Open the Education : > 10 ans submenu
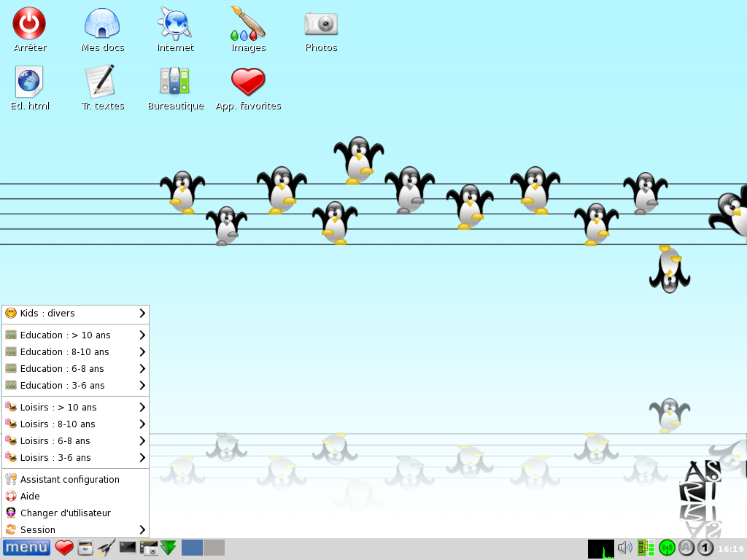 75,335
